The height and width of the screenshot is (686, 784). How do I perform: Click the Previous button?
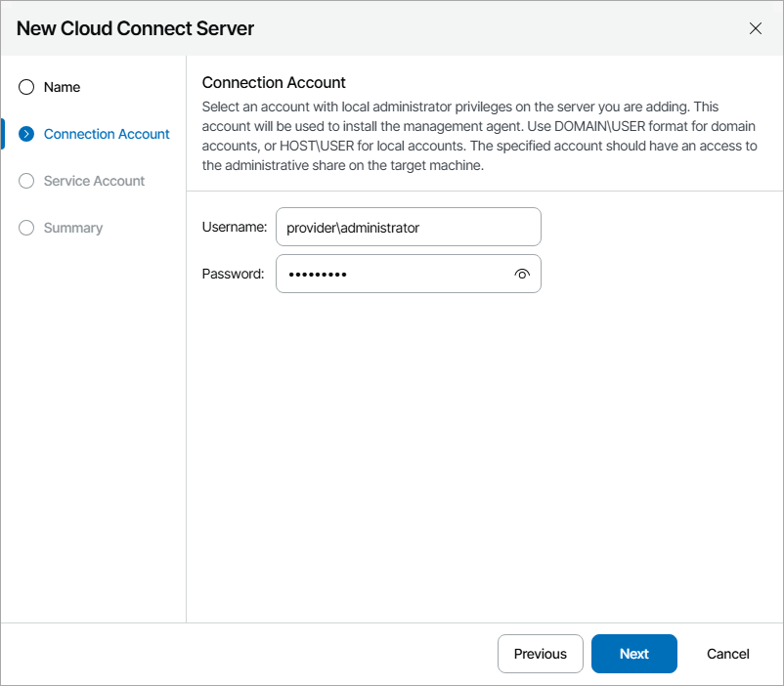(x=540, y=654)
